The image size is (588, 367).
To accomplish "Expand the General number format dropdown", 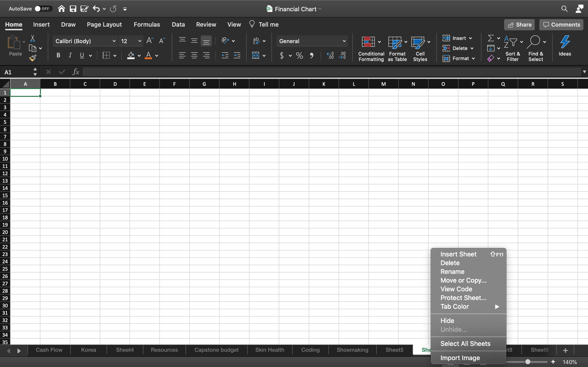I will pos(344,41).
